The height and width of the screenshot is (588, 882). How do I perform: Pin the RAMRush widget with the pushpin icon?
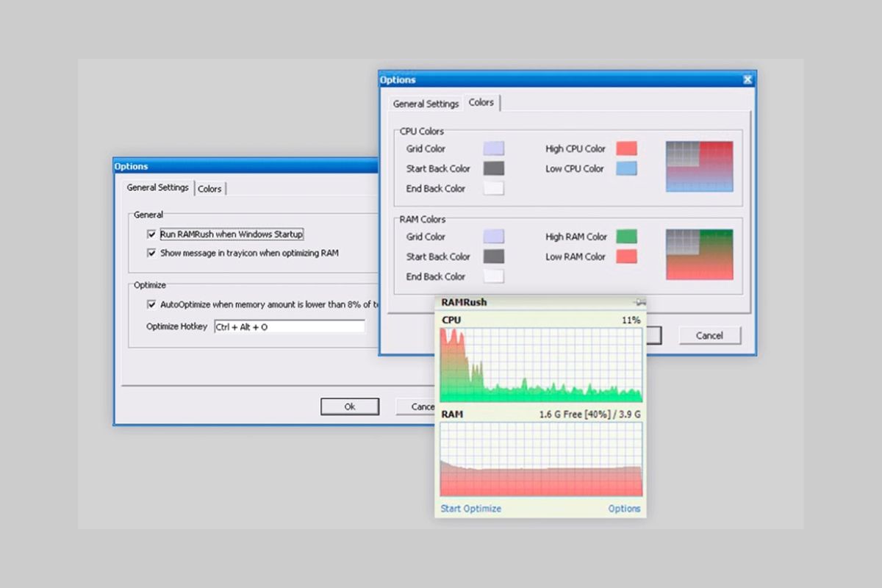[639, 302]
